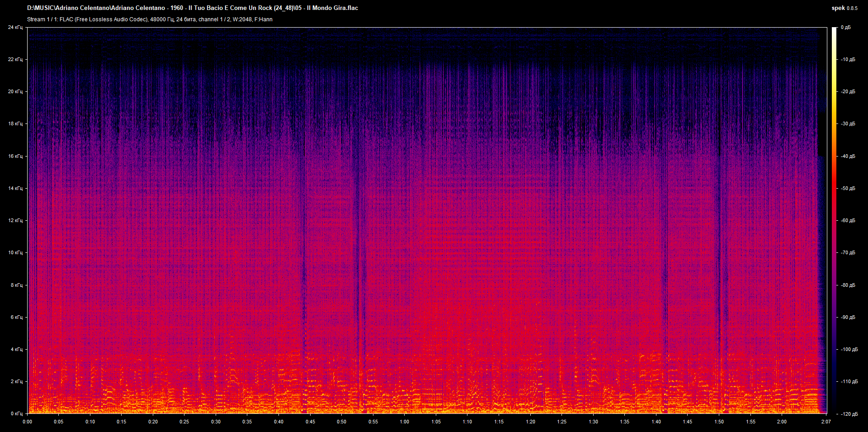Viewport: 868px width, 432px height.
Task: Click the "0 кГц" frequency axis label
Action: pos(17,414)
